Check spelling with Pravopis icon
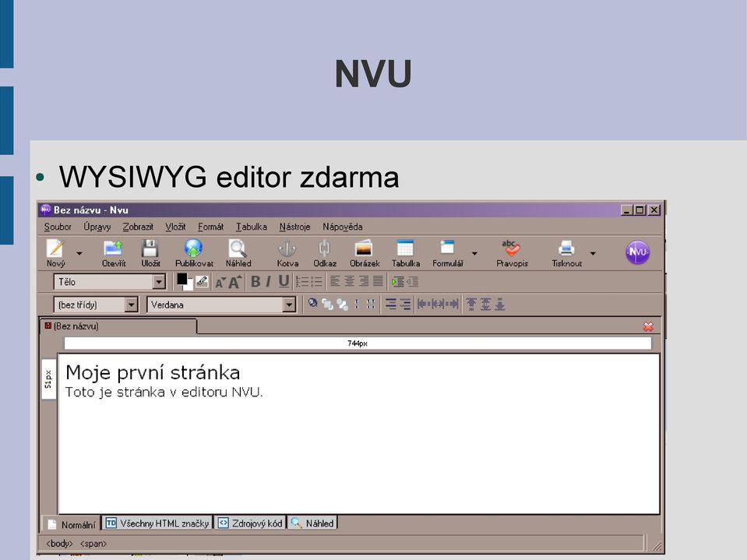Viewport: 747px width, 560px height. (x=512, y=253)
